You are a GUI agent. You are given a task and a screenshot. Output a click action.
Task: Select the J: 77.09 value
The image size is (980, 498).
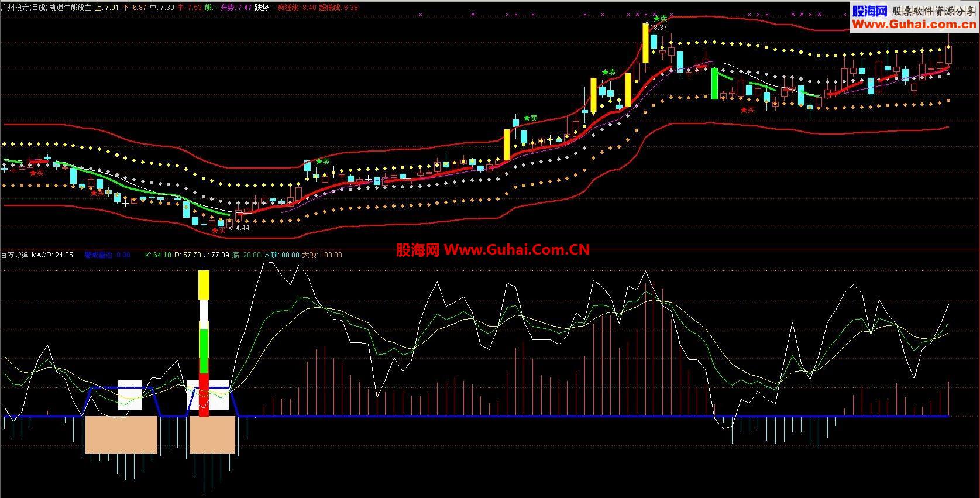coord(216,255)
